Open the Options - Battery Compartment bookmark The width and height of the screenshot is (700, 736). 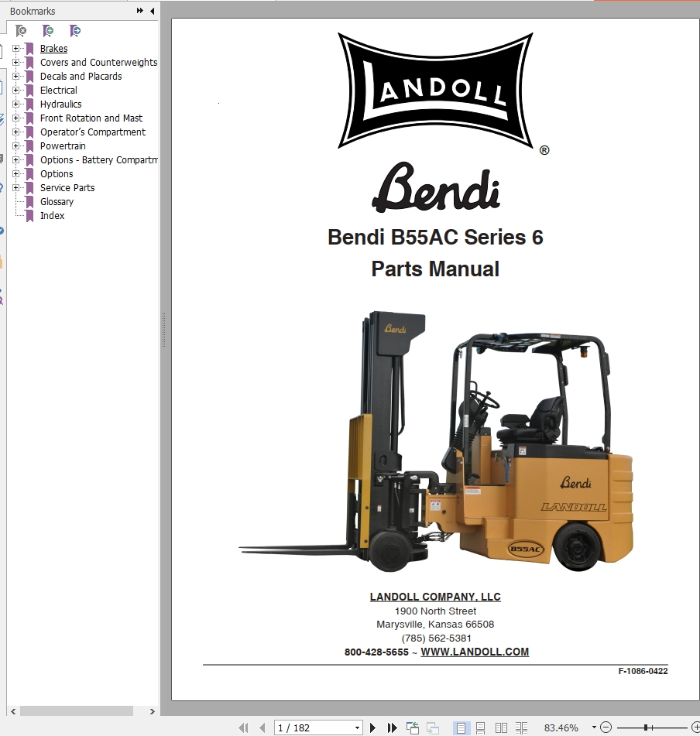click(x=98, y=159)
